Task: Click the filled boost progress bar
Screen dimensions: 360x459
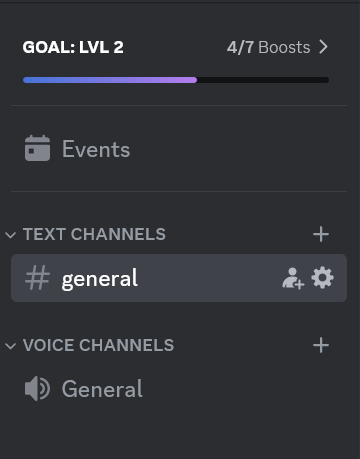Action: [110, 80]
